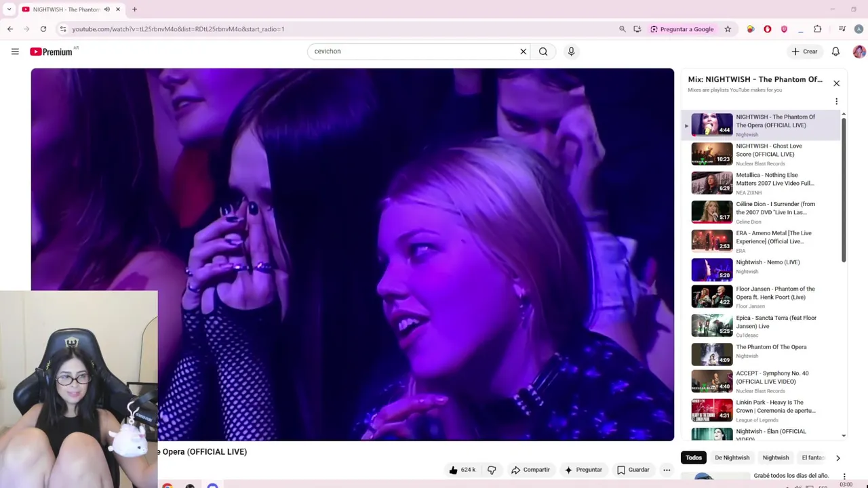Open options for Grabé todos los días video

click(x=844, y=477)
